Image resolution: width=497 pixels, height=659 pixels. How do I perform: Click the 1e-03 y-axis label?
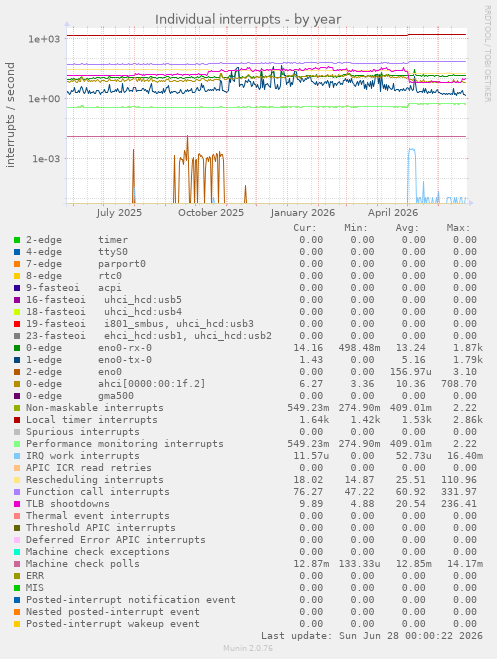44,159
